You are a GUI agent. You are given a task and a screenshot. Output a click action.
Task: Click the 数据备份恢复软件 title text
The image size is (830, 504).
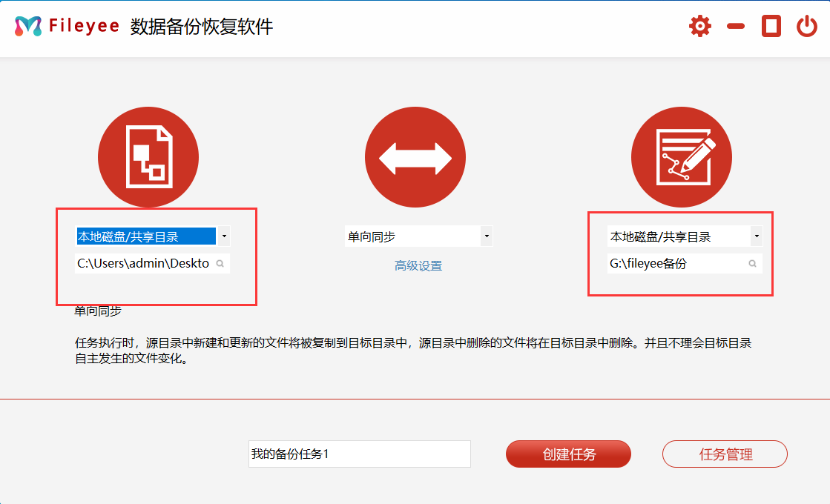click(202, 27)
